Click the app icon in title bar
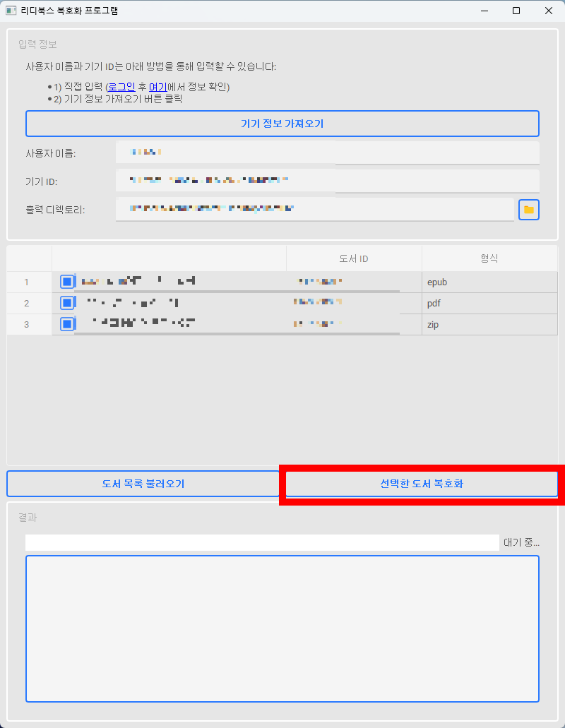 coord(11,10)
